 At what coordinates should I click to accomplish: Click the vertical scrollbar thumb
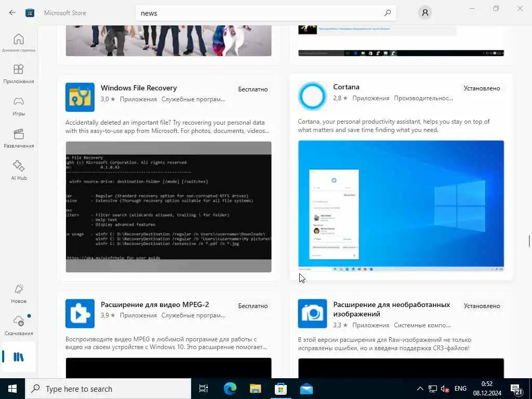coord(529,241)
